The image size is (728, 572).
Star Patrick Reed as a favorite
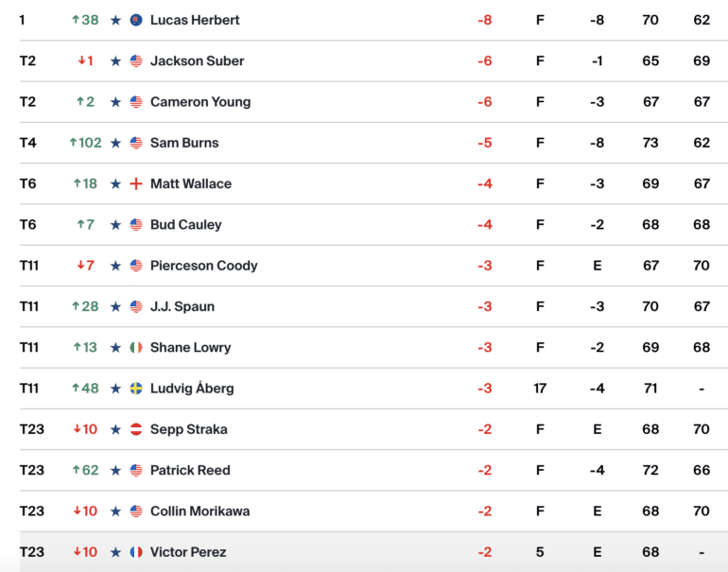(x=115, y=470)
